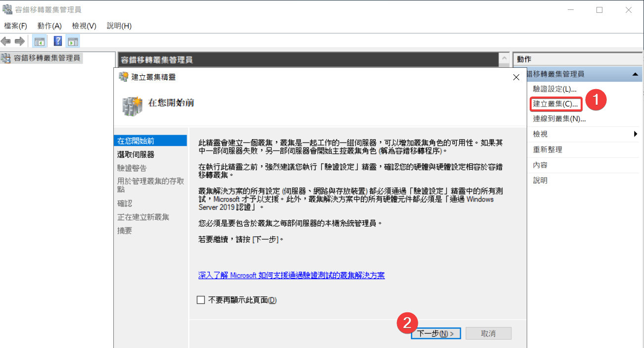Toggle the show/hide action pane toolbar icon
Image resolution: width=644 pixels, height=348 pixels.
(73, 41)
